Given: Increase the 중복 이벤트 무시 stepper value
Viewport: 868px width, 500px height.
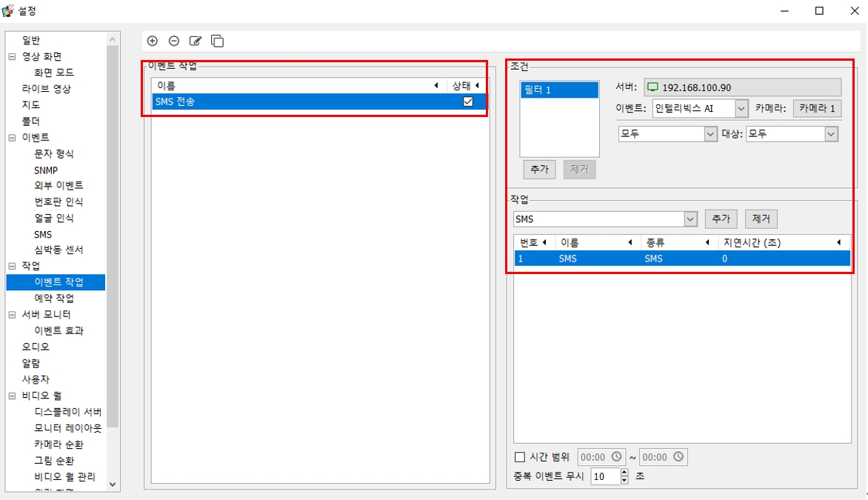Looking at the screenshot, I should pos(624,473).
